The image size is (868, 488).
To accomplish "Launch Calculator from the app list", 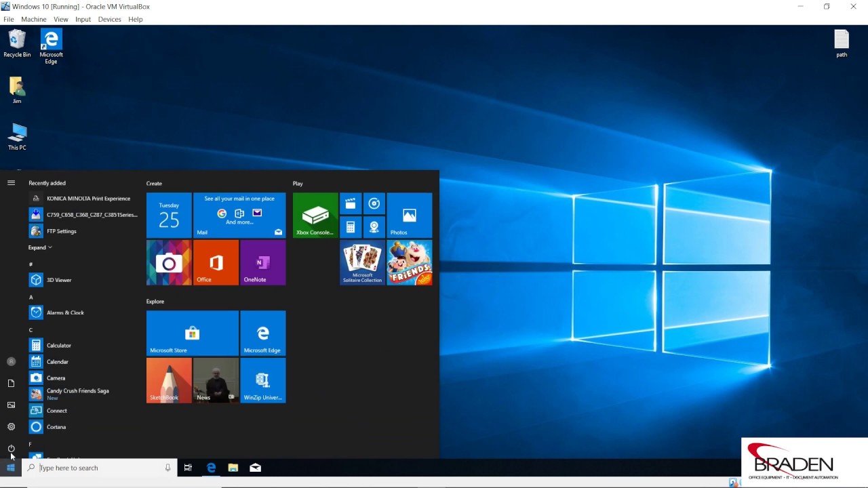I will [x=81, y=346].
